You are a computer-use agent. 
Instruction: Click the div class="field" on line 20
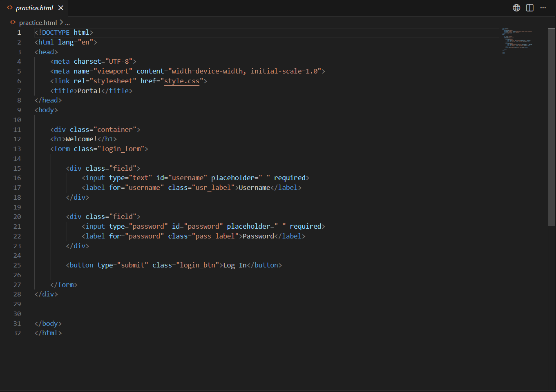(x=103, y=216)
